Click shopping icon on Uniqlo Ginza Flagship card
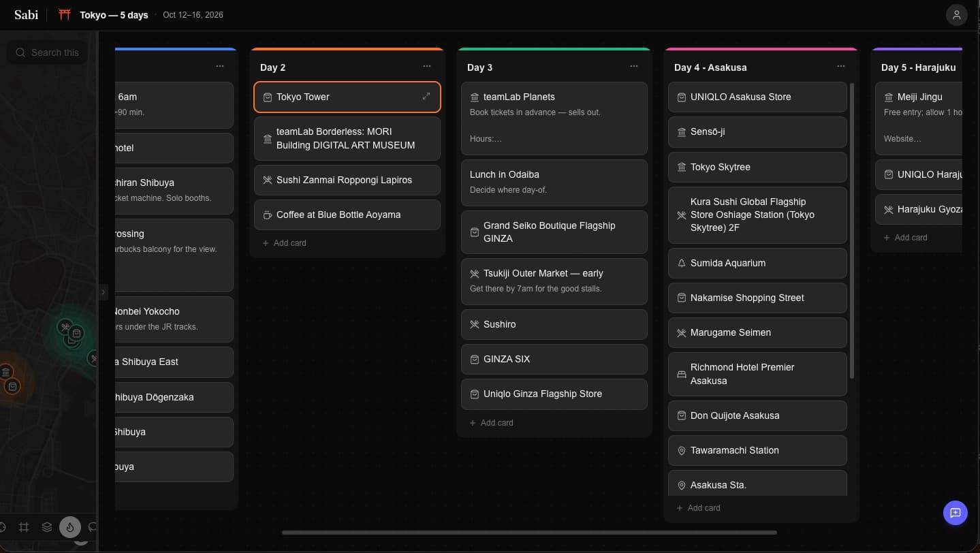Image resolution: width=980 pixels, height=553 pixels. [475, 394]
